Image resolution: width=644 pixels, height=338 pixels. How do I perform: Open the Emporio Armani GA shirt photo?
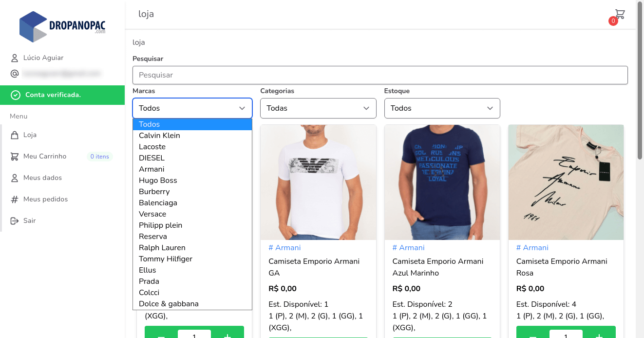pos(318,182)
